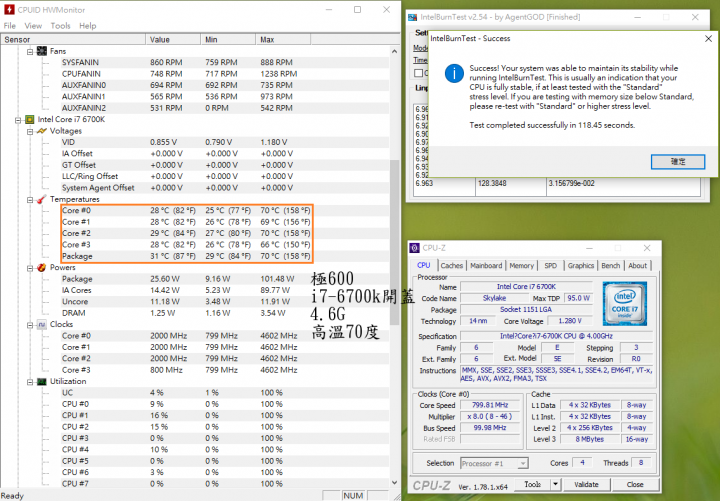Collapse the Fans tree node

point(30,51)
